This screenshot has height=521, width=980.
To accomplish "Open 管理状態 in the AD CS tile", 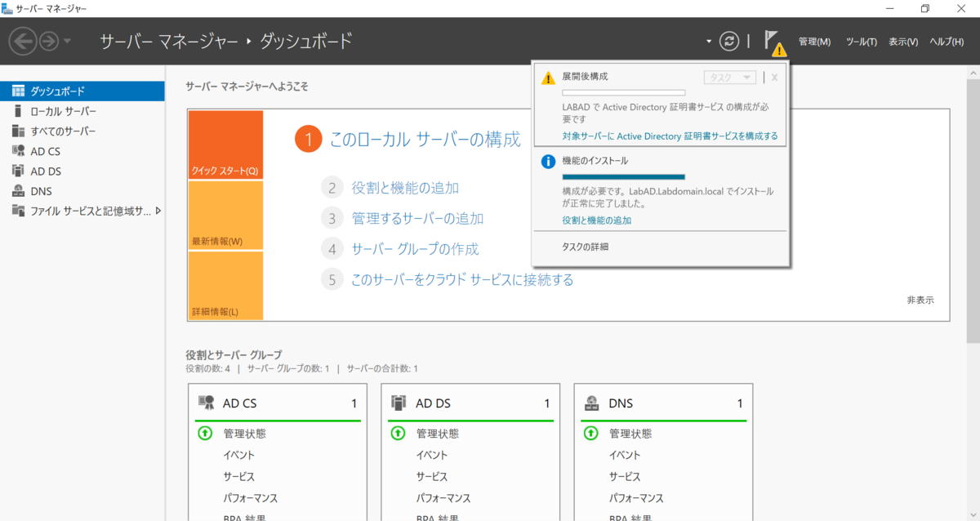I will pyautogui.click(x=244, y=434).
